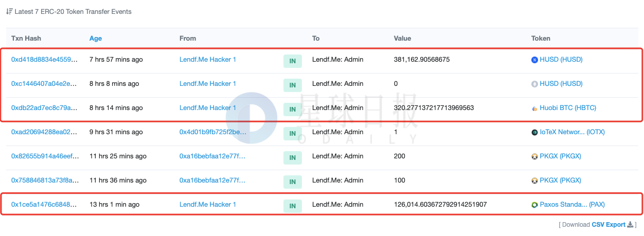Image resolution: width=644 pixels, height=236 pixels.
Task: Open Lendf.Me Hacker 1 in HBTC row
Action: (208, 108)
